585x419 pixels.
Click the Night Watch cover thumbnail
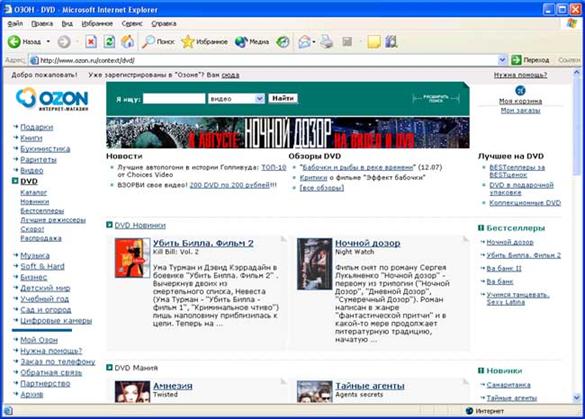(314, 264)
